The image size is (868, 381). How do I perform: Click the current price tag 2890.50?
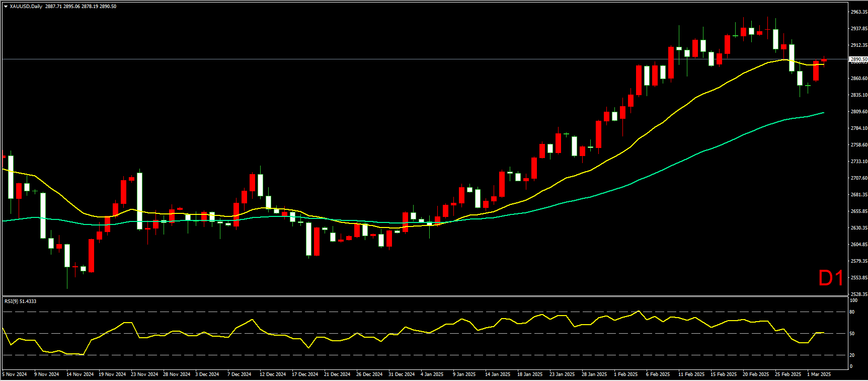point(858,59)
